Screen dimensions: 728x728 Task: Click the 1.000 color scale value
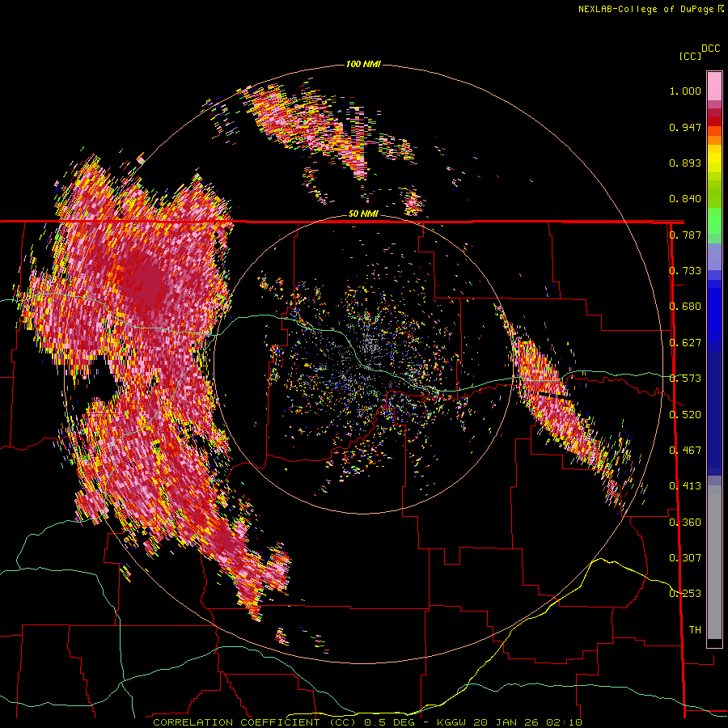685,91
